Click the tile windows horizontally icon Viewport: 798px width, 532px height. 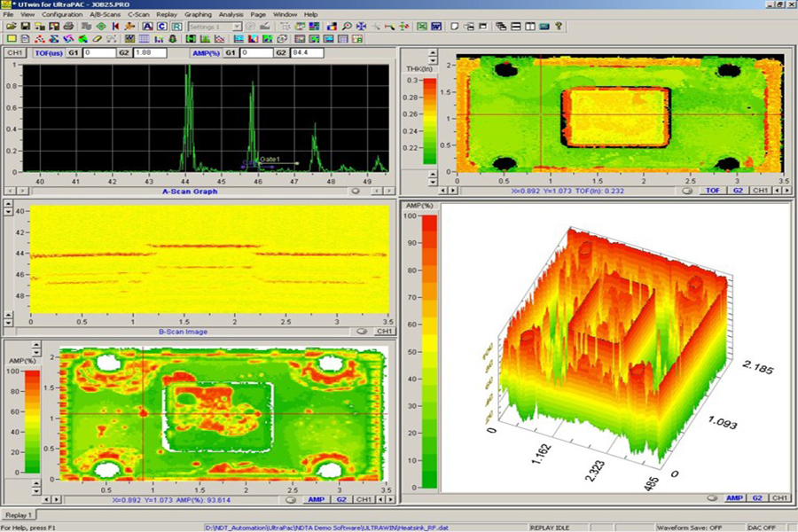tap(516, 27)
